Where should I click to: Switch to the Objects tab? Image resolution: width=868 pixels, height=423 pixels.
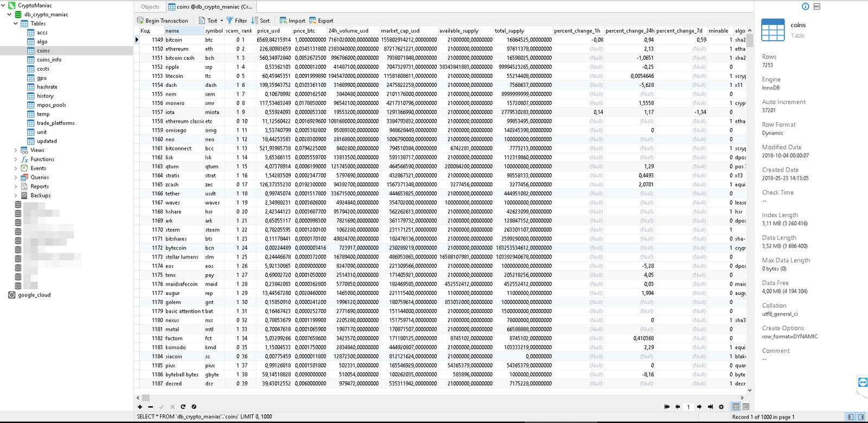[x=150, y=7]
